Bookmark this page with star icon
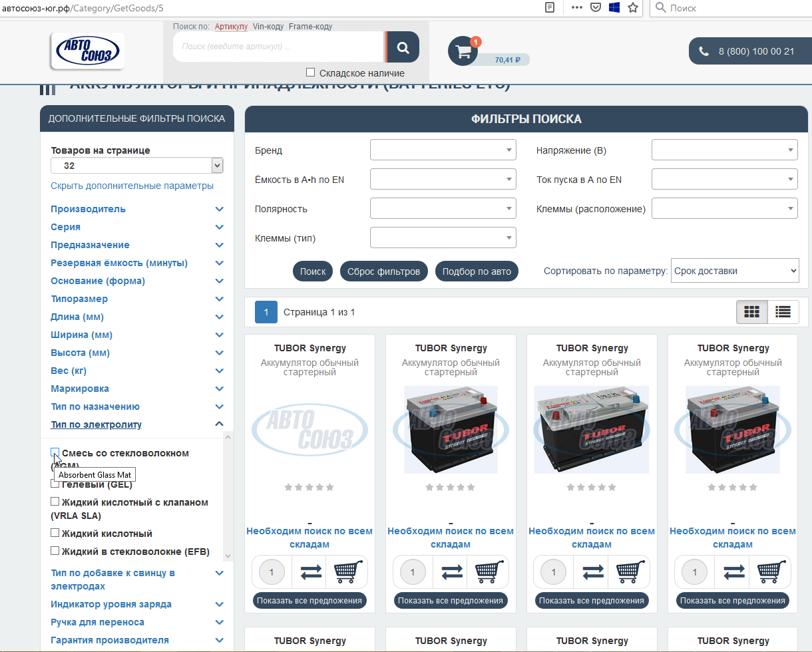812x652 pixels. pos(632,8)
